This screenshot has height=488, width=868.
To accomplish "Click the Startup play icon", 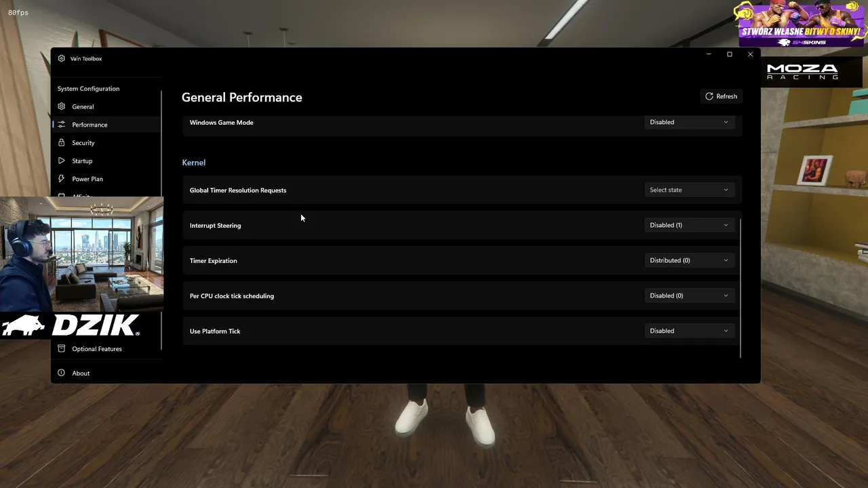I will (x=62, y=161).
